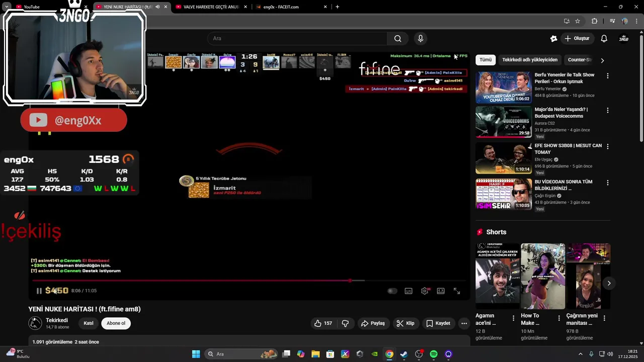Join channel with Katıl button
Screen dimensions: 644x362
click(x=89, y=323)
